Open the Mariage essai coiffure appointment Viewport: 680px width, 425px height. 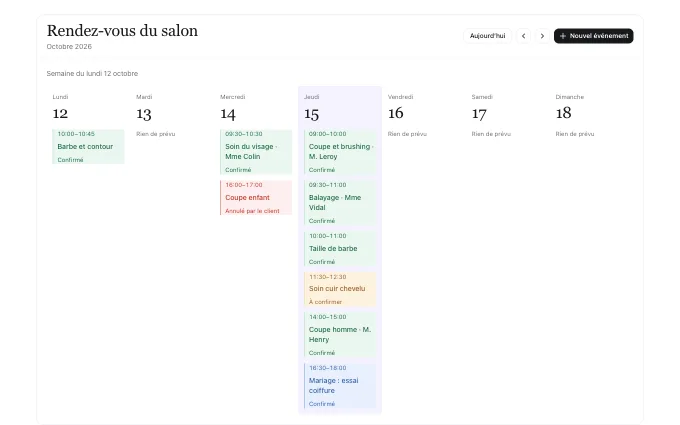pos(340,386)
